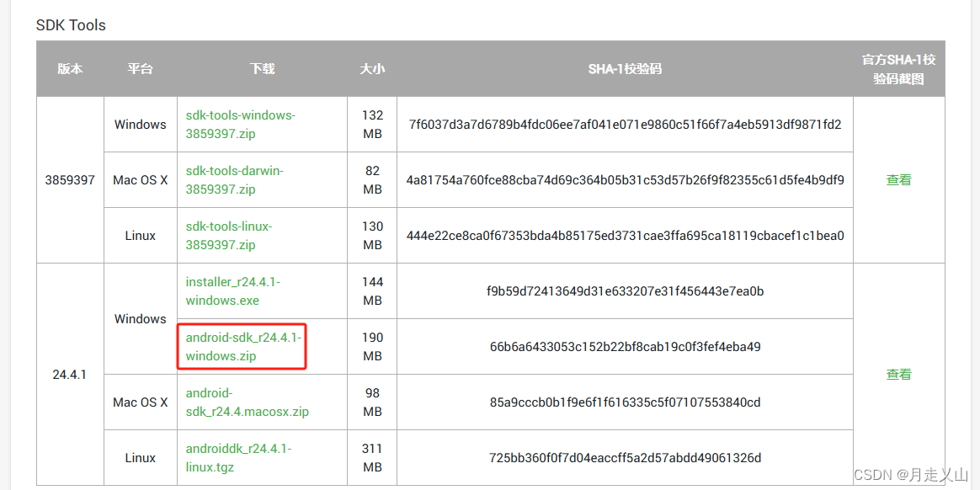Click the checksum 66b6a6433053c152b22bf8cab19c0f3fef4eba49
Screen dimensions: 980x490
pos(625,347)
